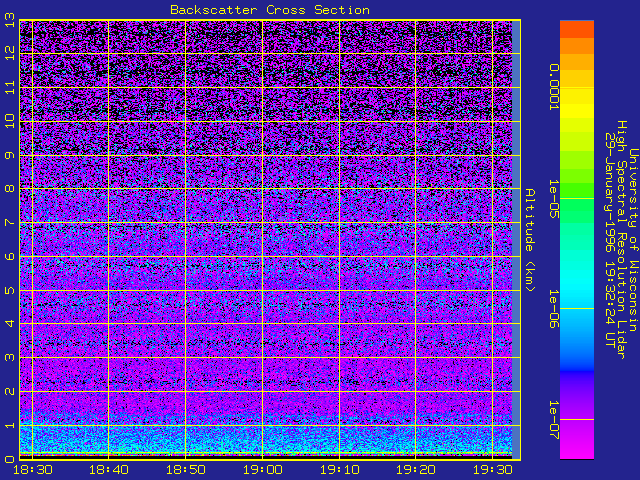Click altitude label 0 on left axis

tap(10, 459)
